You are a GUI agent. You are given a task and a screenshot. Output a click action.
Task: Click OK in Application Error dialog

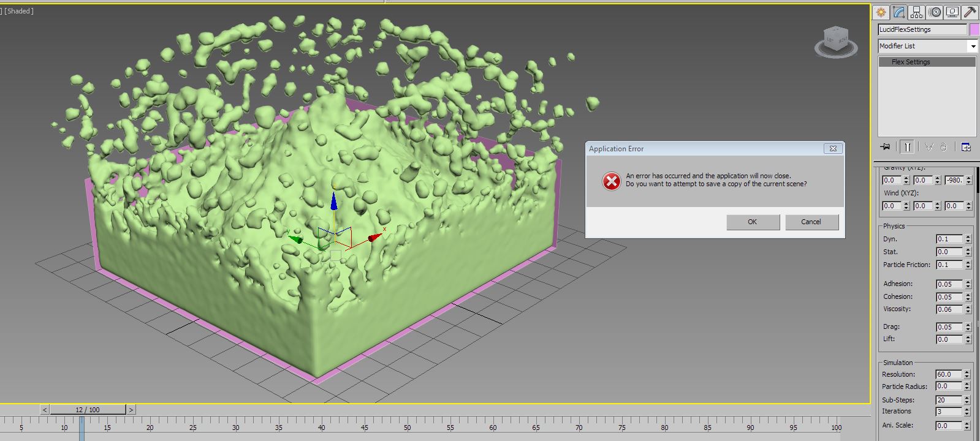click(x=753, y=222)
